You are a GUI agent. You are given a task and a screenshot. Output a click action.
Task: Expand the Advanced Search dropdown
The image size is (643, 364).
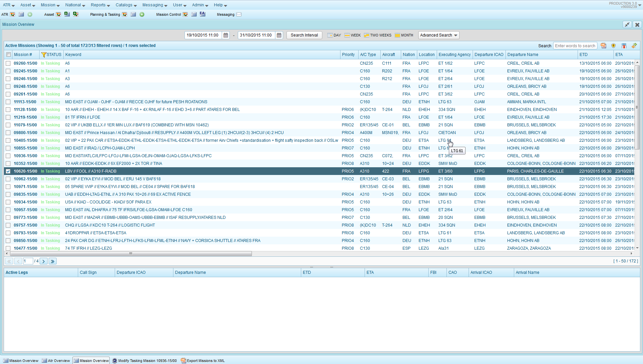[438, 35]
